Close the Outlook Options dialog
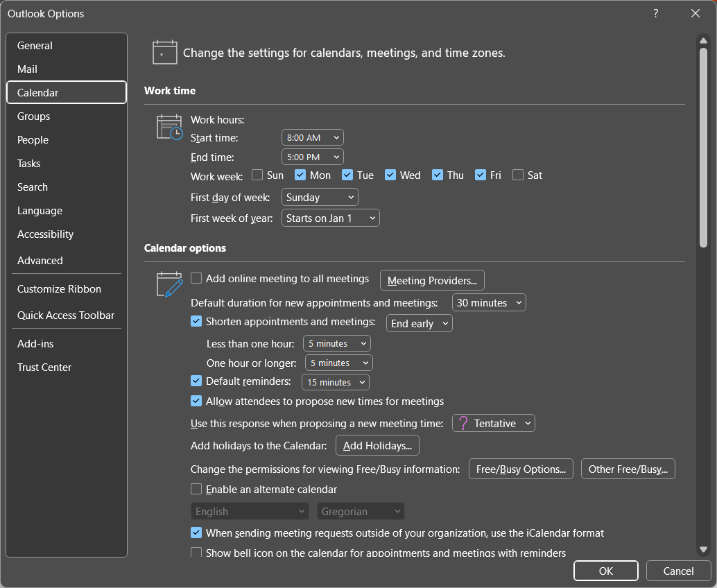Viewport: 717px width, 588px height. pos(696,13)
